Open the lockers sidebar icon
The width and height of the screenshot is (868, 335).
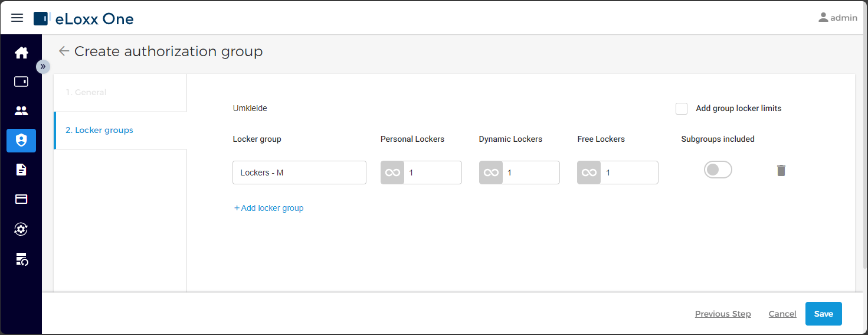[x=21, y=82]
